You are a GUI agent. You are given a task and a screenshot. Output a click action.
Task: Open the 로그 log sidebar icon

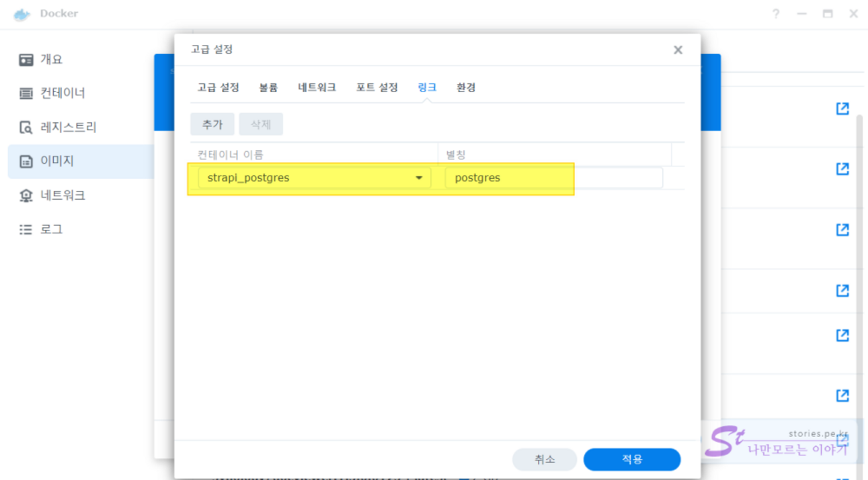coord(26,230)
